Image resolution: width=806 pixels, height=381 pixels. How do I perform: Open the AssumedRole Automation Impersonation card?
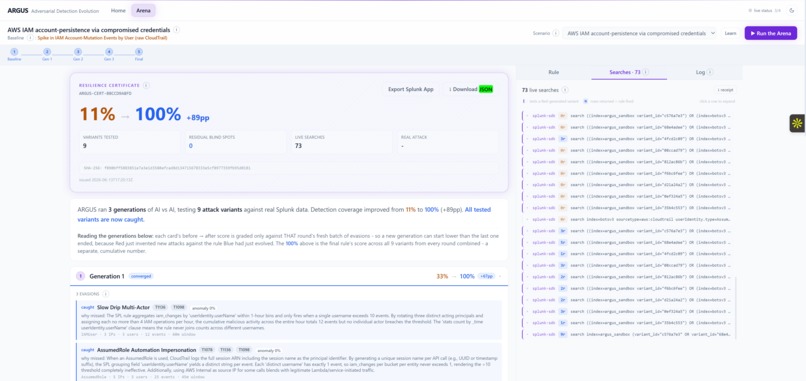click(288, 363)
